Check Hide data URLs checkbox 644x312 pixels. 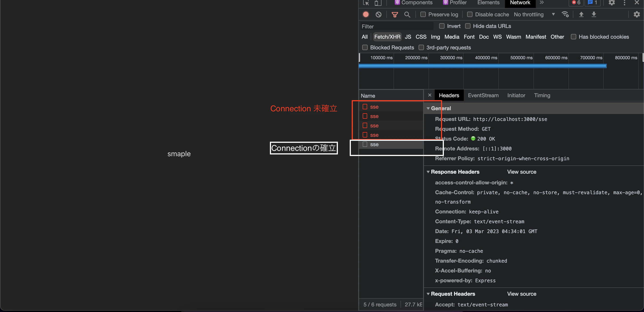468,26
